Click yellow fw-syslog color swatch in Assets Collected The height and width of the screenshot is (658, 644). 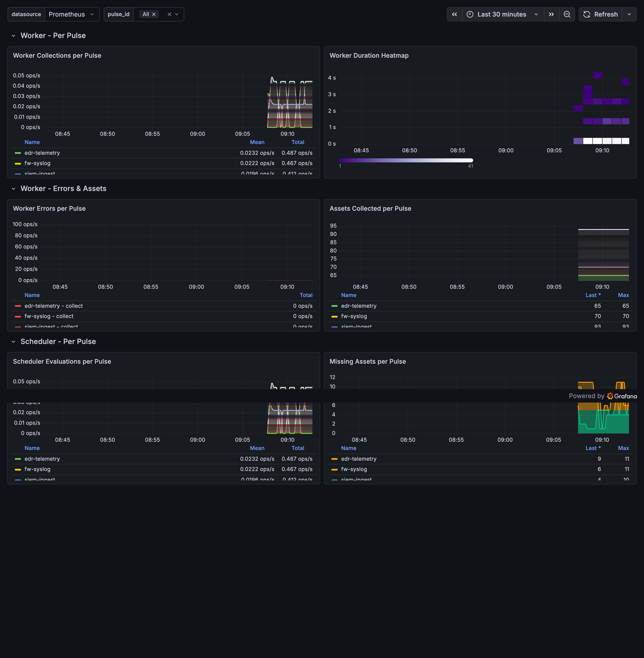[x=335, y=317]
